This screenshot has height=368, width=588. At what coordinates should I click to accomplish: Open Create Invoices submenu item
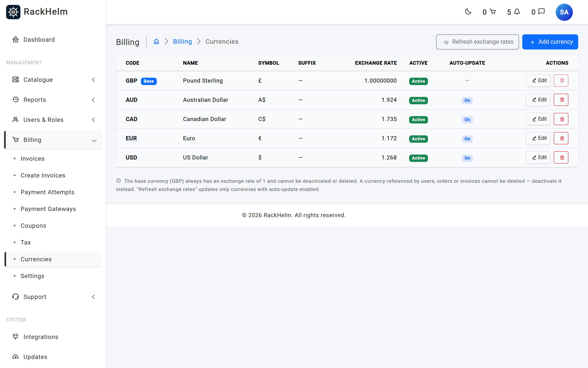point(53,175)
